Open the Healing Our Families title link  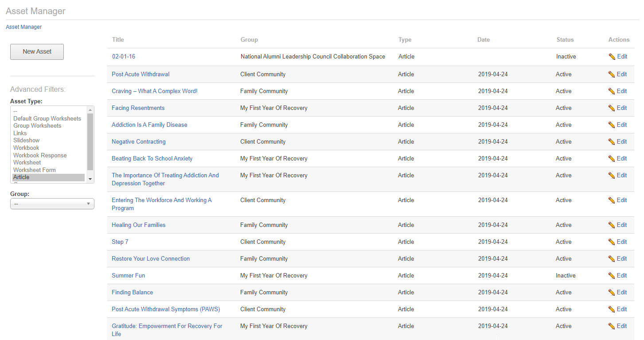[139, 225]
